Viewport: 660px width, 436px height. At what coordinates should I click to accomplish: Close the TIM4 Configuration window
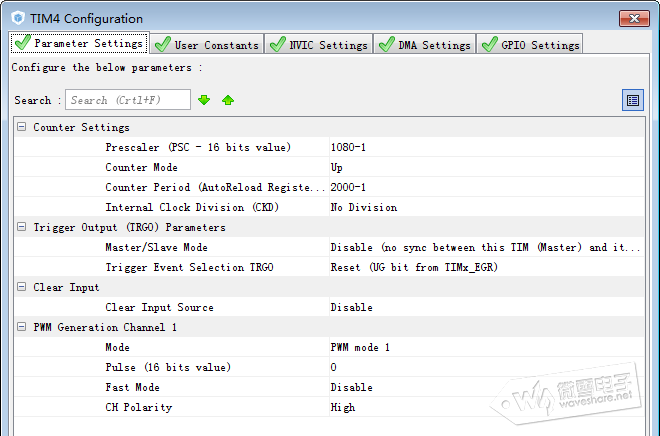coord(632,16)
